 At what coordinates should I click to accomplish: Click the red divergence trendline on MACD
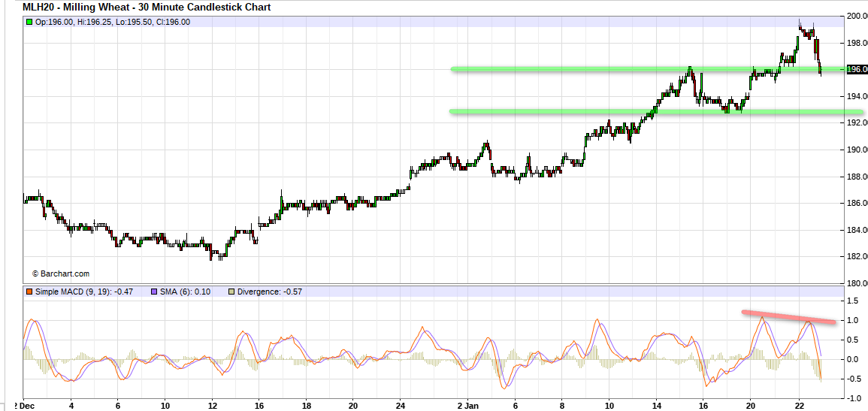pos(789,317)
